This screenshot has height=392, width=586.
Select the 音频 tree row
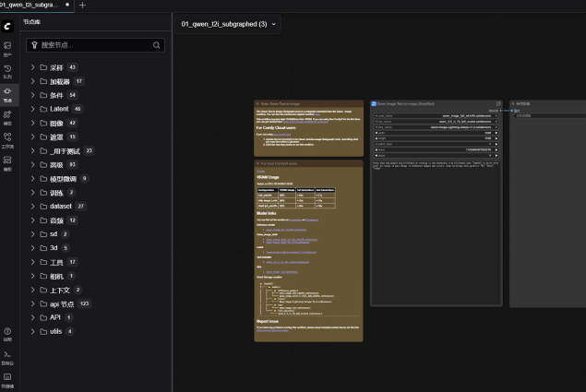tap(95, 220)
